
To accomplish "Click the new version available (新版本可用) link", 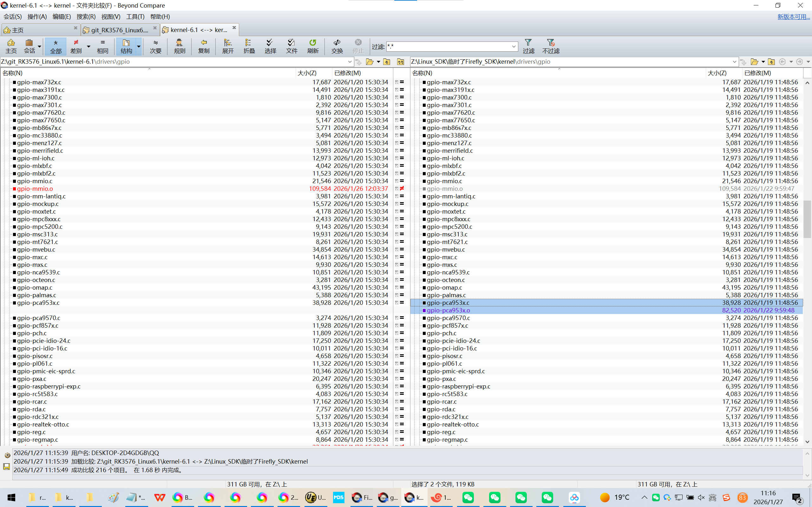I will click(x=793, y=16).
